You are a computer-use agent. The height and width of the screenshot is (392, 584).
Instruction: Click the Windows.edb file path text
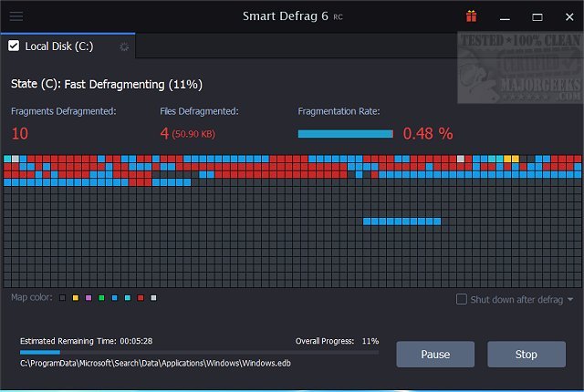155,363
